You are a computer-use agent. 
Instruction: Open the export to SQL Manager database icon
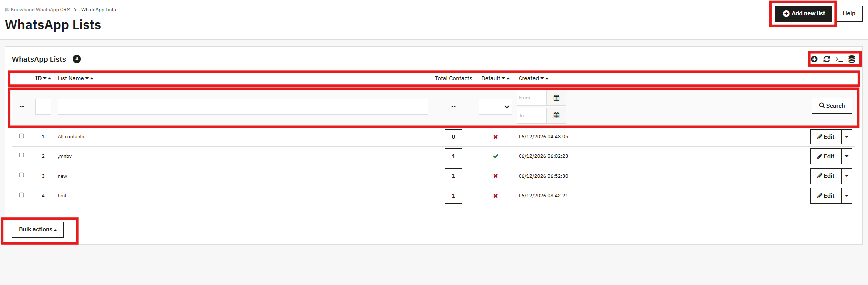pyautogui.click(x=852, y=59)
